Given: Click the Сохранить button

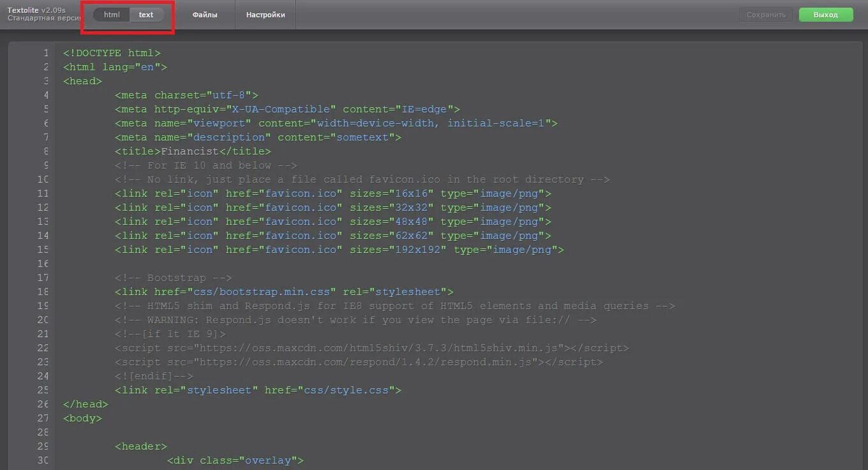Looking at the screenshot, I should point(766,15).
